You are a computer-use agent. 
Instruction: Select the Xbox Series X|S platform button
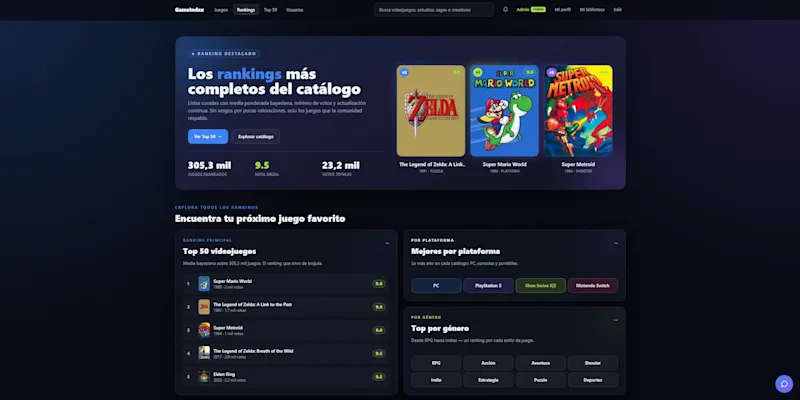[x=541, y=286]
